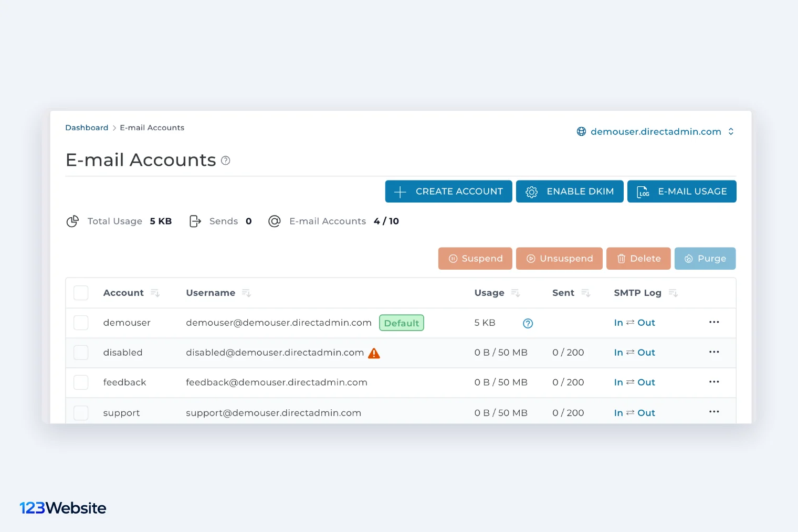Open SMTP Out log for demouser
This screenshot has width=798, height=532.
(x=646, y=323)
